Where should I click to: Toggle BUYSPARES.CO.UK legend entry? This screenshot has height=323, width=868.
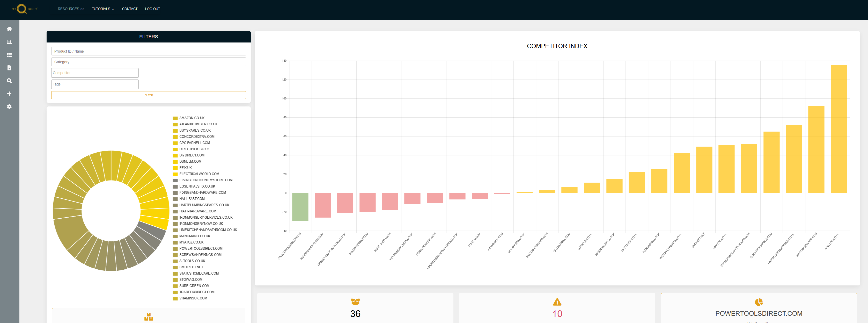(x=192, y=131)
